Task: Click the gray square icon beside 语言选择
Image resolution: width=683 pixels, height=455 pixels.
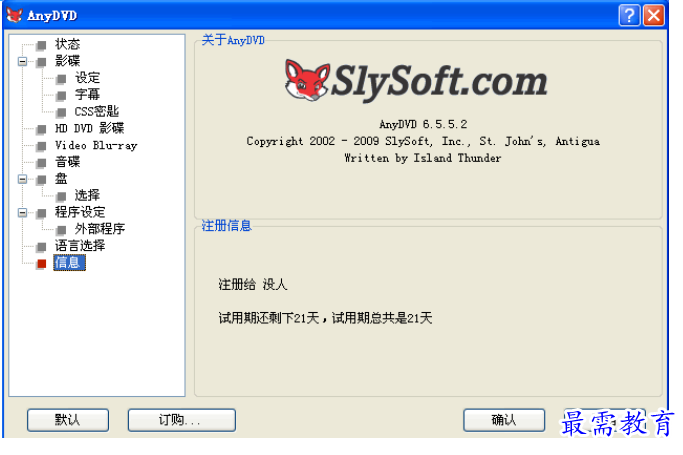Action: coord(41,247)
